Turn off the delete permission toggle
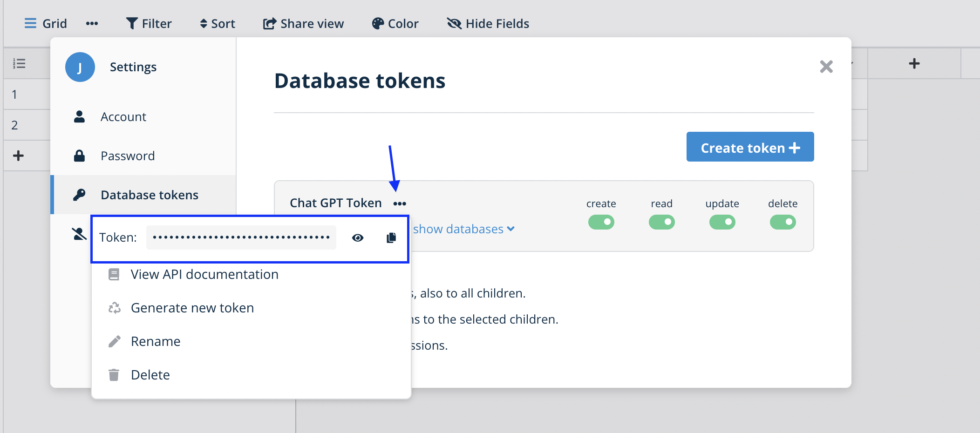The height and width of the screenshot is (433, 980). tap(783, 222)
